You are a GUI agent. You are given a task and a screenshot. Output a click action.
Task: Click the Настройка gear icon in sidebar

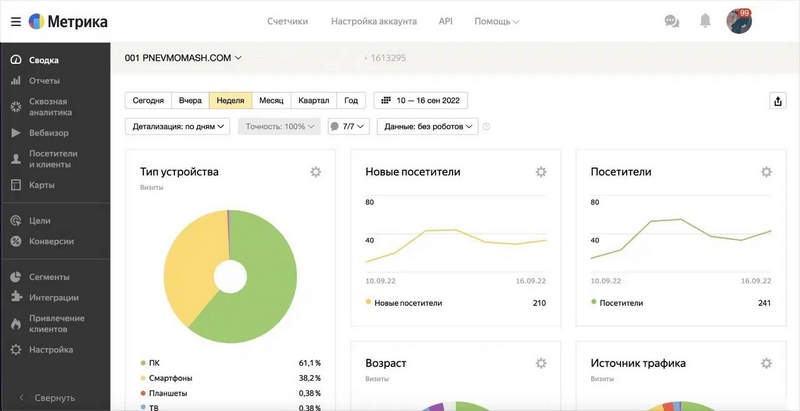pyautogui.click(x=16, y=350)
